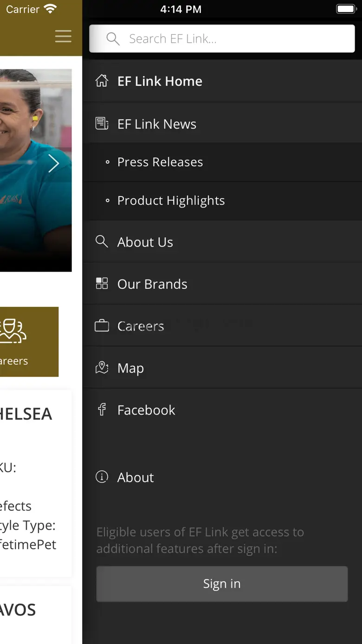
Task: Open Press Releases submenu item
Action: [x=160, y=162]
